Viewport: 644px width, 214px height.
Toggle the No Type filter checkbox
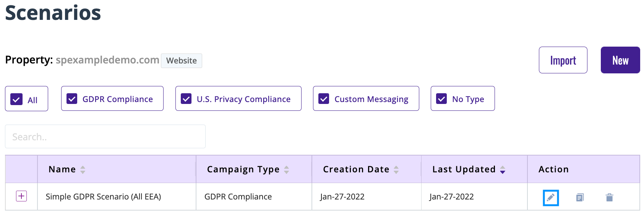tap(441, 99)
